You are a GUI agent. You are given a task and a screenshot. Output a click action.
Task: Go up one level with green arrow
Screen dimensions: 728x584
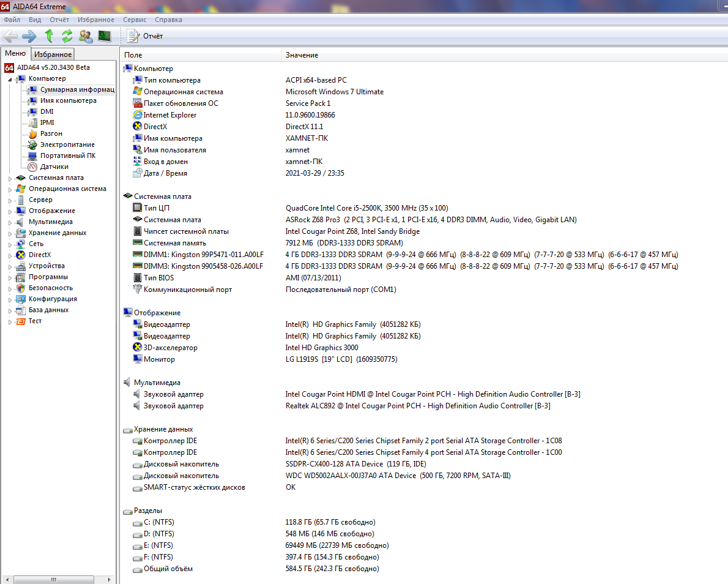[49, 36]
